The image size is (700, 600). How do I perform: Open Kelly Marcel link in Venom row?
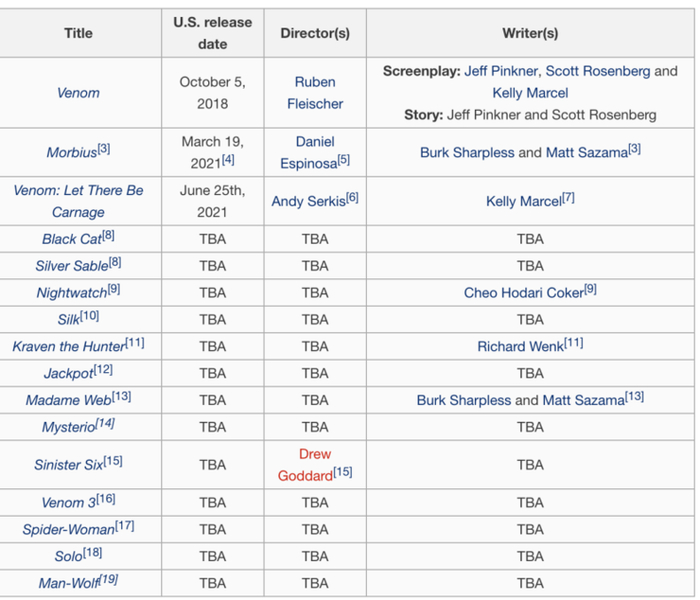click(530, 93)
